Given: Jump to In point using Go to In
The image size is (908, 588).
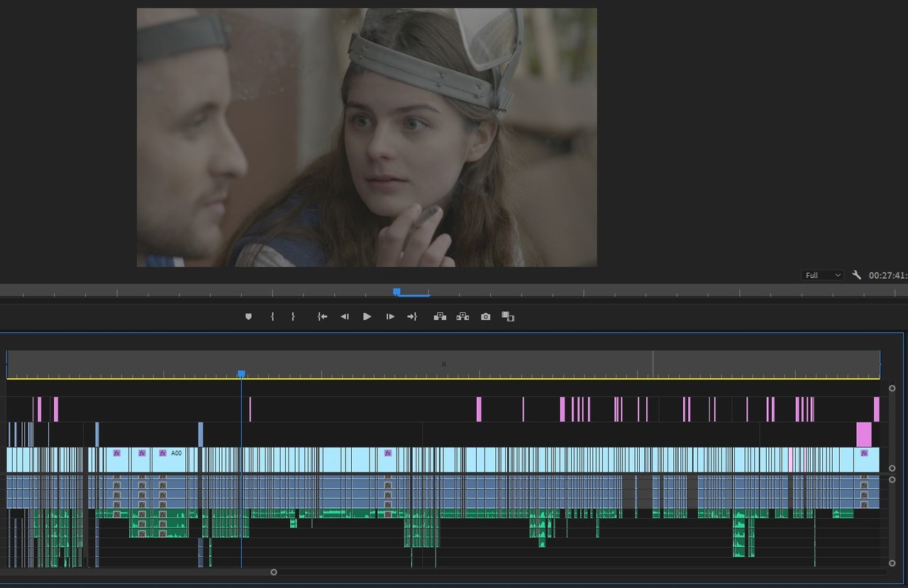Looking at the screenshot, I should pos(322,316).
